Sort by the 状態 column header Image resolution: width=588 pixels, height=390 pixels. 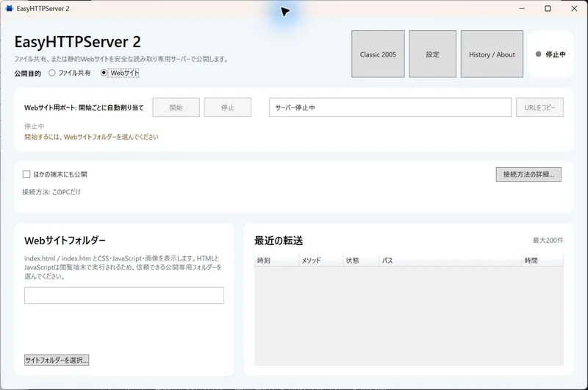click(361, 260)
